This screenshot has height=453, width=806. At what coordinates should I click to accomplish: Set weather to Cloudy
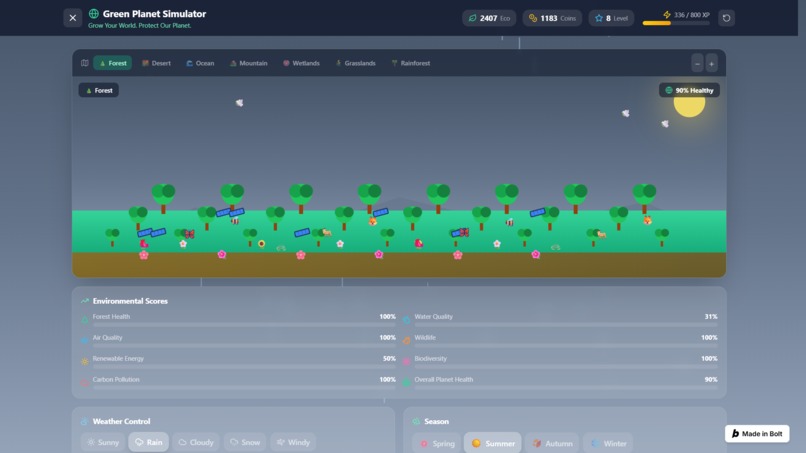pyautogui.click(x=196, y=442)
